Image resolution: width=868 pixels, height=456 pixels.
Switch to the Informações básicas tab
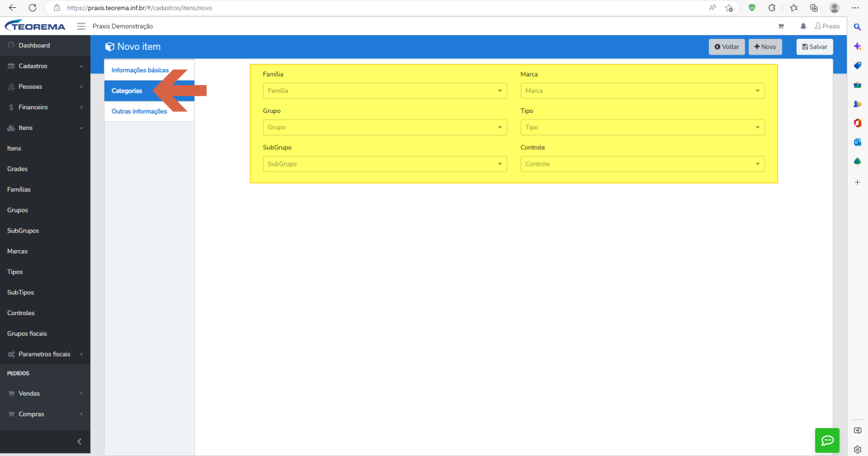tap(149, 70)
